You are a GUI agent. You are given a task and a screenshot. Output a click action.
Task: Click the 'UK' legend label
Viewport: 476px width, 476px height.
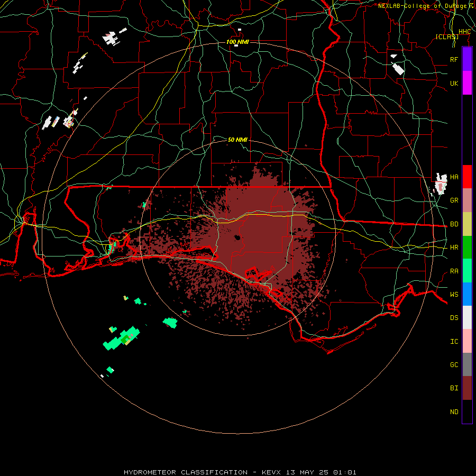tap(454, 83)
